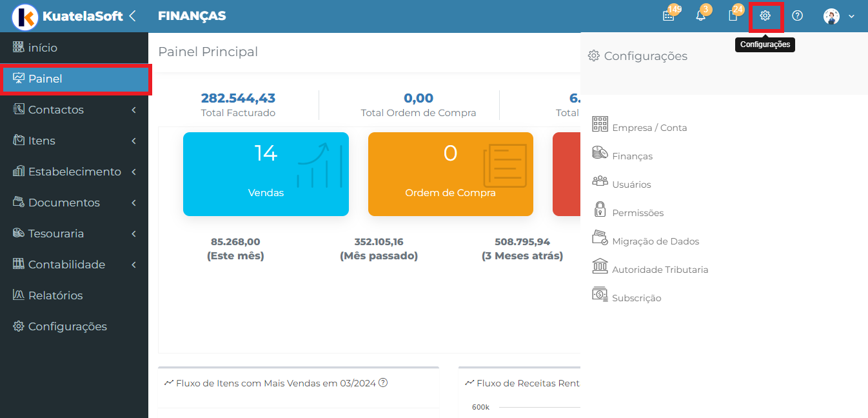Click the Autoridade Tributaria bank icon

600,266
